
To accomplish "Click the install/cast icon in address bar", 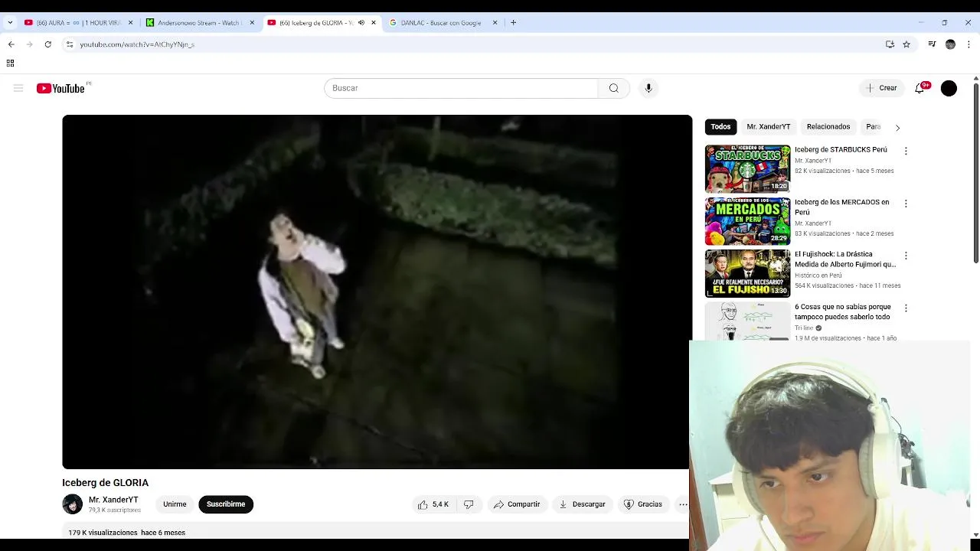I will [890, 44].
